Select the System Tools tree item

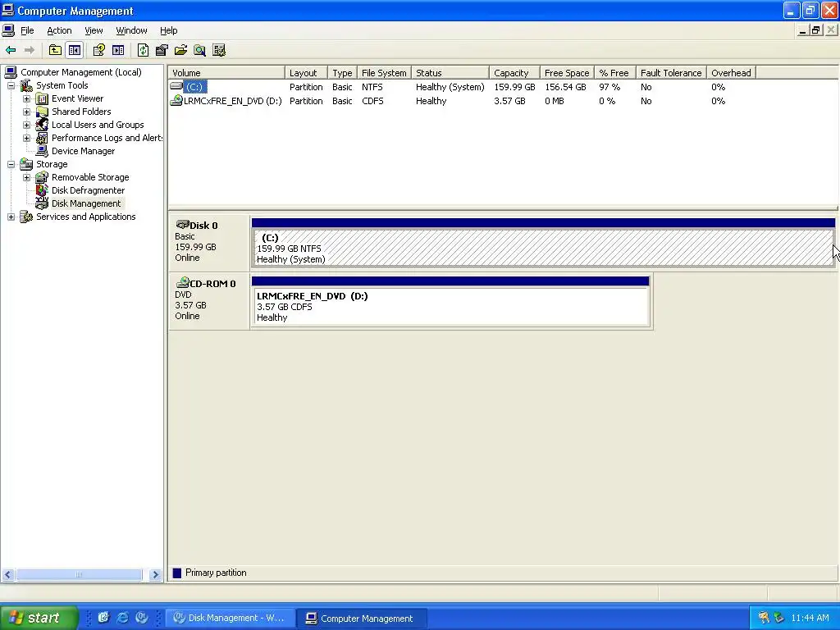pos(62,85)
